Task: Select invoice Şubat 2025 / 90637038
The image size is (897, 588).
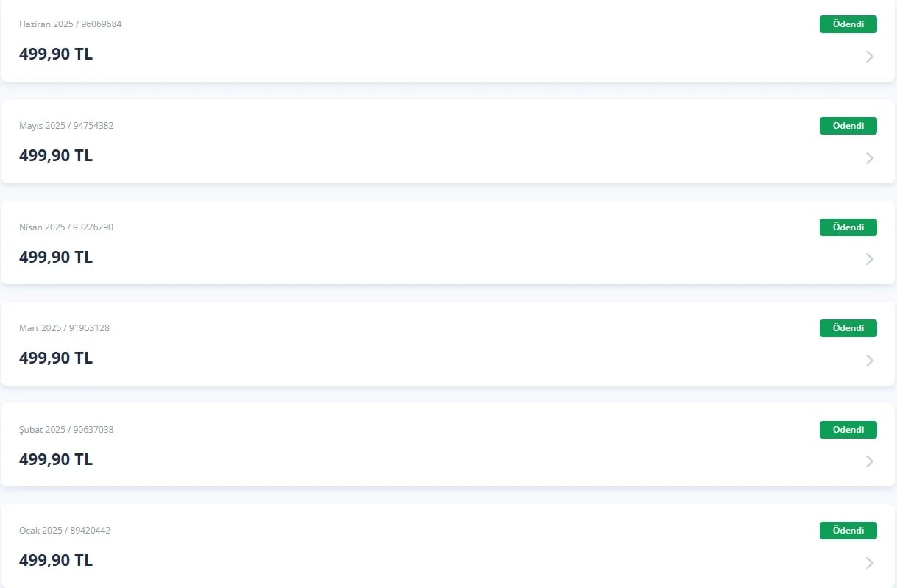Action: coord(66,430)
